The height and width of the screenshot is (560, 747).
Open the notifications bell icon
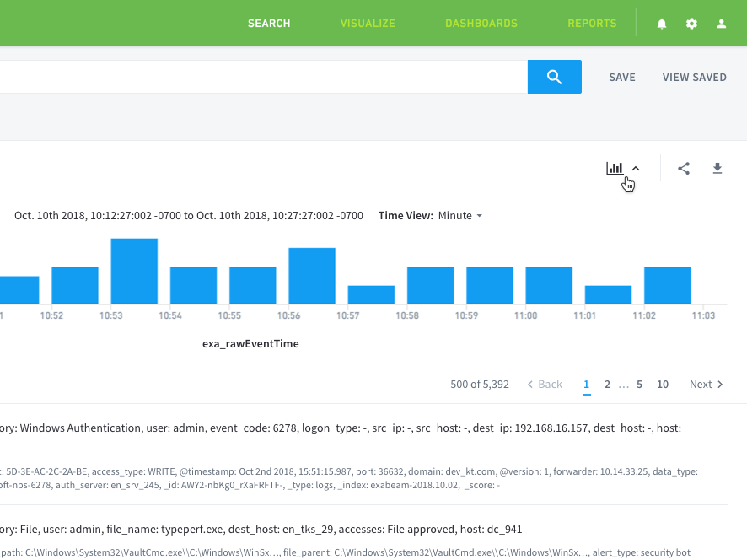(x=662, y=24)
